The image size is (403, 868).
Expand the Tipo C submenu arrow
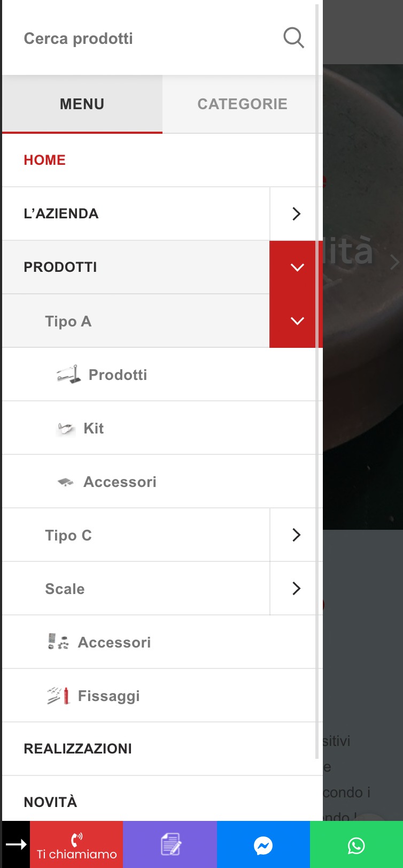click(x=296, y=535)
